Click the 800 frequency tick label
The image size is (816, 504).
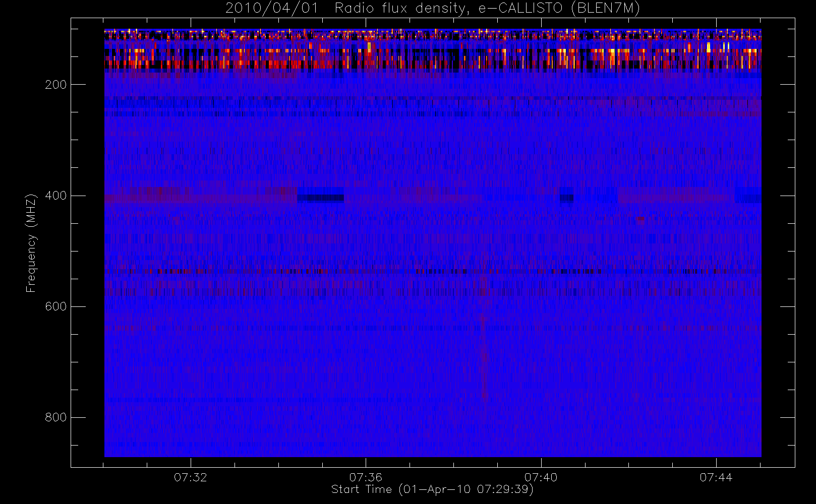pos(55,417)
